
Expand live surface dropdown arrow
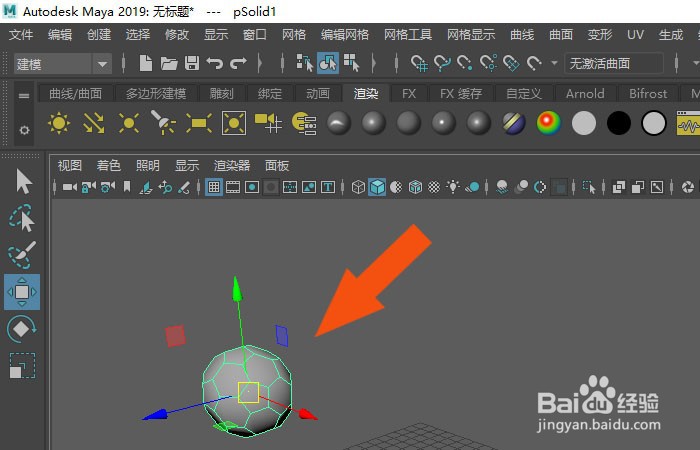click(554, 63)
